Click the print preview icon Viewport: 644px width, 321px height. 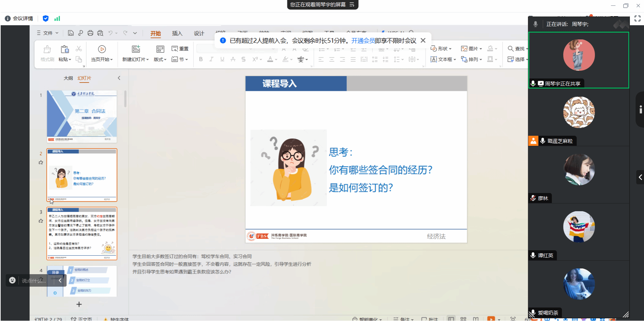[x=100, y=33]
